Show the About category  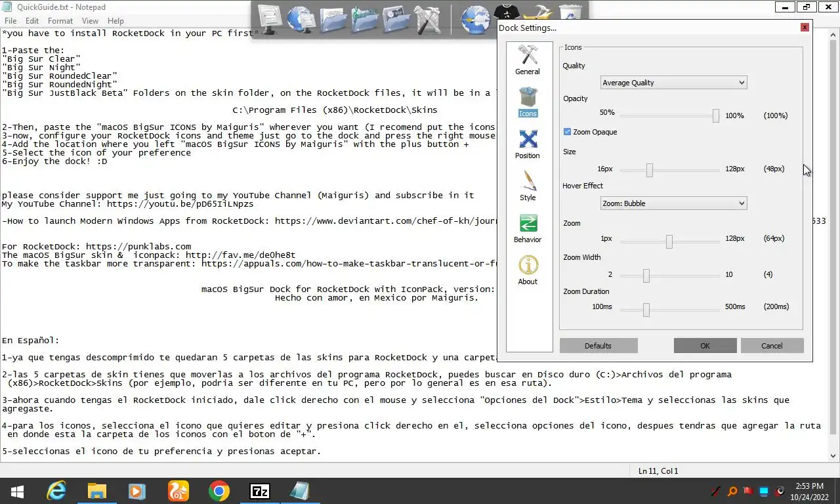point(528,270)
